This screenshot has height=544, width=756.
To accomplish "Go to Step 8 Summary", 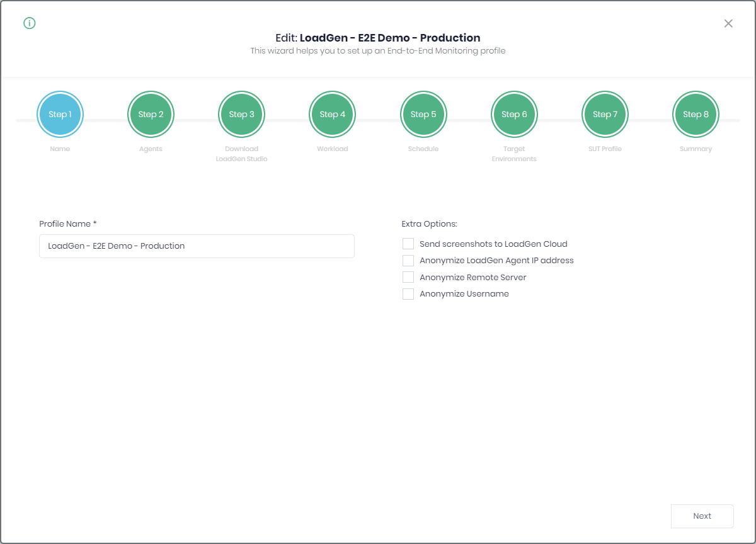I will [x=696, y=114].
